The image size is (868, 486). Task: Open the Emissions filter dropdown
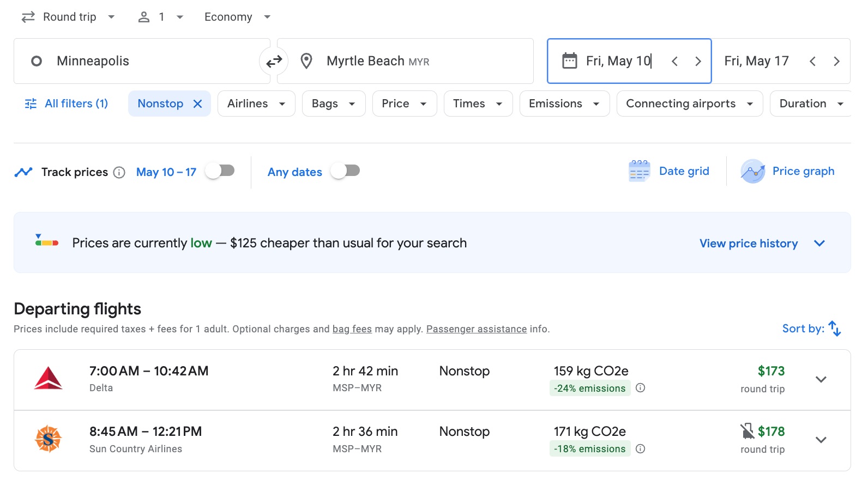click(x=564, y=104)
